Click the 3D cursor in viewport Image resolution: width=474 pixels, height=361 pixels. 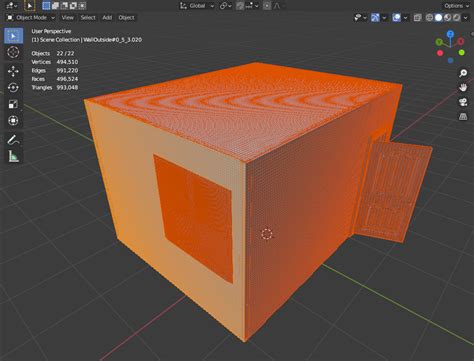coord(267,234)
